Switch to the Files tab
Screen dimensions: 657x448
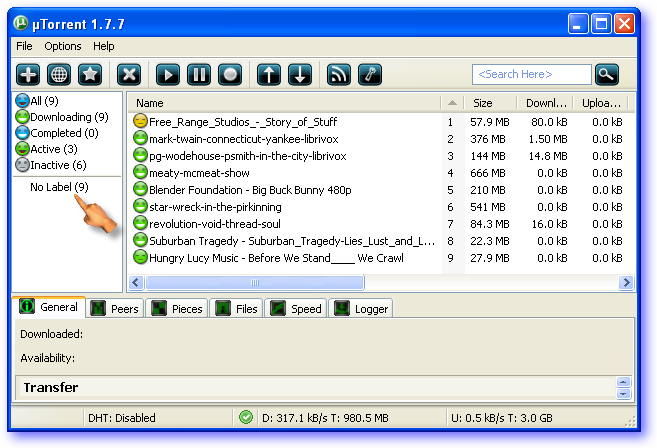pyautogui.click(x=236, y=309)
